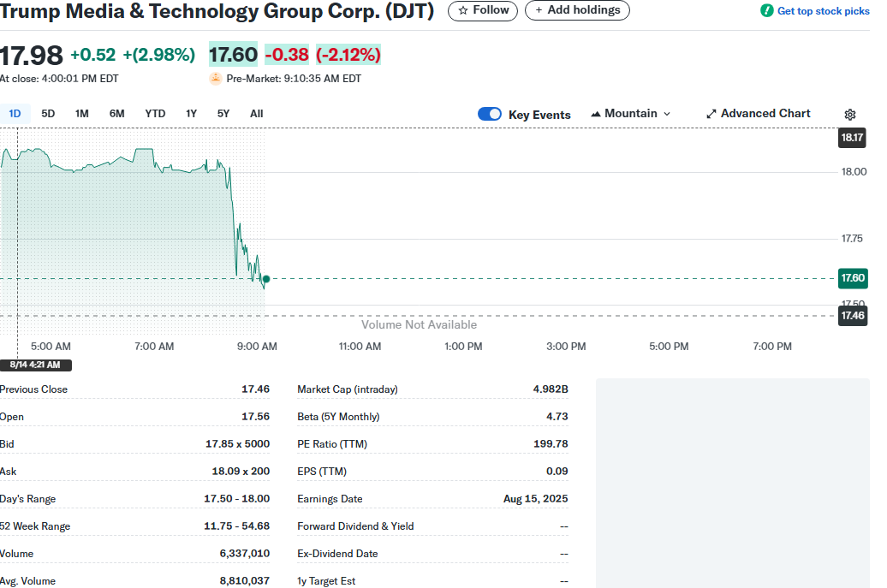Select the YTD time range
The height and width of the screenshot is (588, 887).
[155, 114]
